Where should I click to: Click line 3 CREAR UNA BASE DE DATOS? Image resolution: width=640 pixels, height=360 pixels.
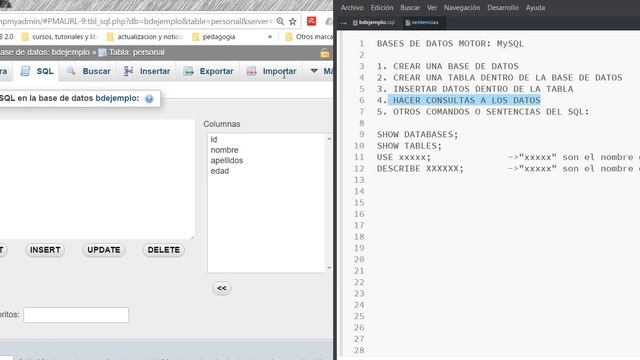[x=448, y=66]
